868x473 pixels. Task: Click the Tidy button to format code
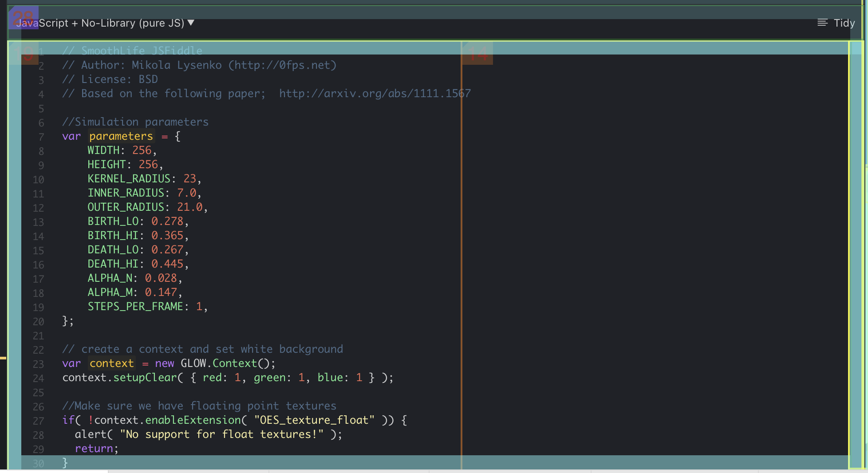[x=844, y=23]
